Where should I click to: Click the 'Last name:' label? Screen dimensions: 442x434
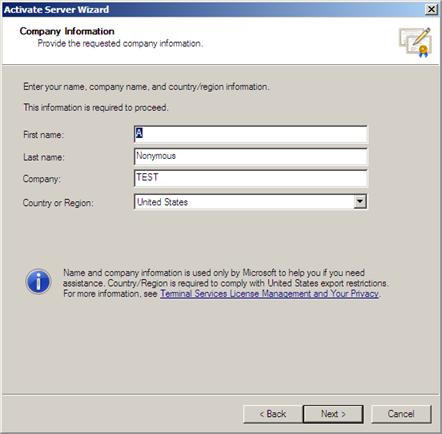(44, 157)
